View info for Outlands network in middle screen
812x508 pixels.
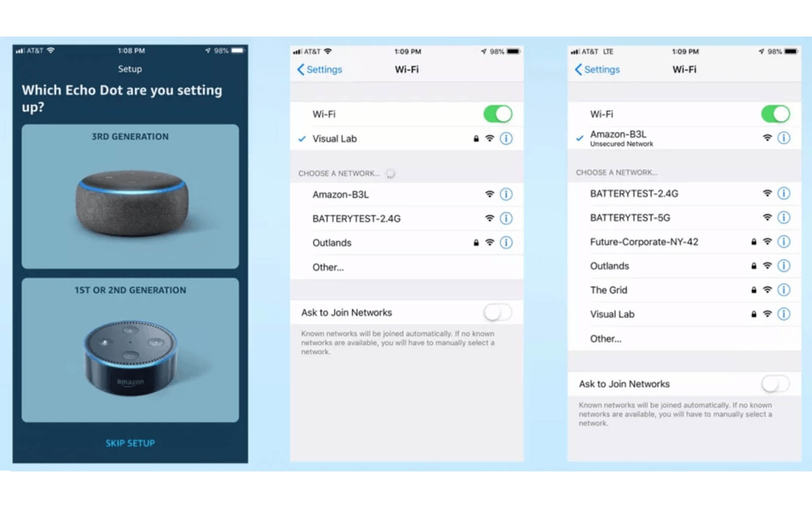[506, 243]
